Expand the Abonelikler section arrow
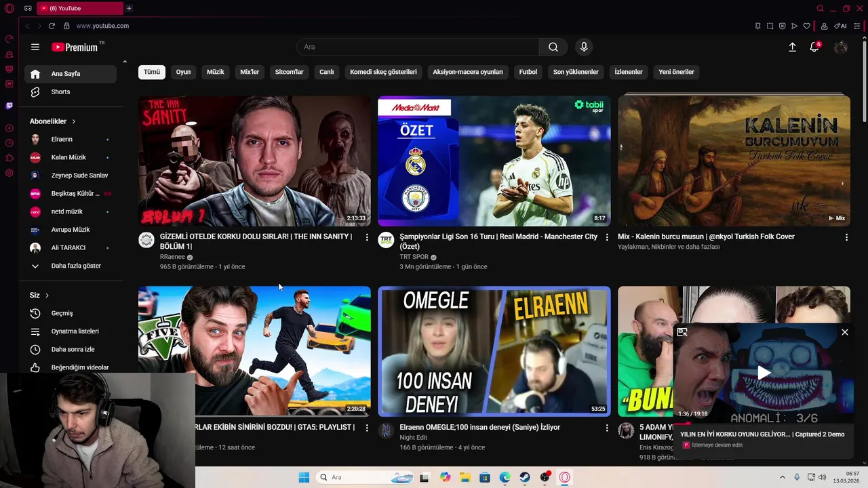Image resolution: width=868 pixels, height=488 pixels. pos(73,121)
